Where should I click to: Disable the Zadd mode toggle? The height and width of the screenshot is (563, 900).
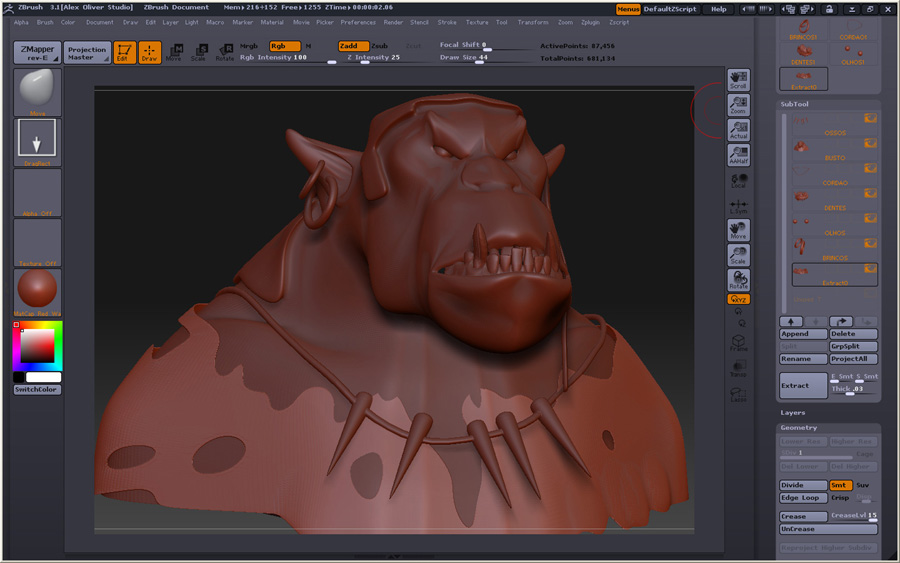pos(352,46)
